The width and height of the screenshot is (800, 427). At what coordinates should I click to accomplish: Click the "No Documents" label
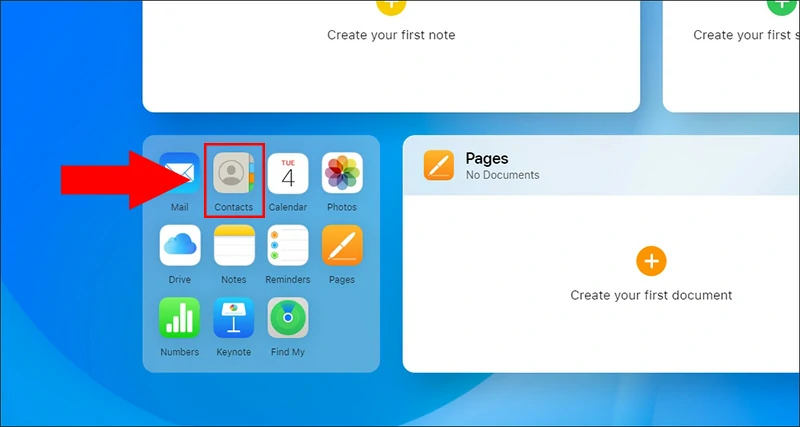pyautogui.click(x=502, y=175)
